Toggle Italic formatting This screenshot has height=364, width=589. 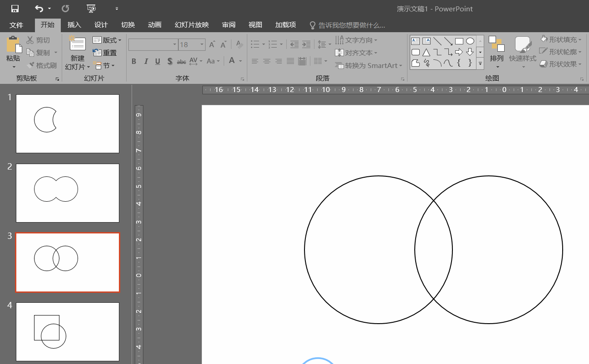point(146,61)
